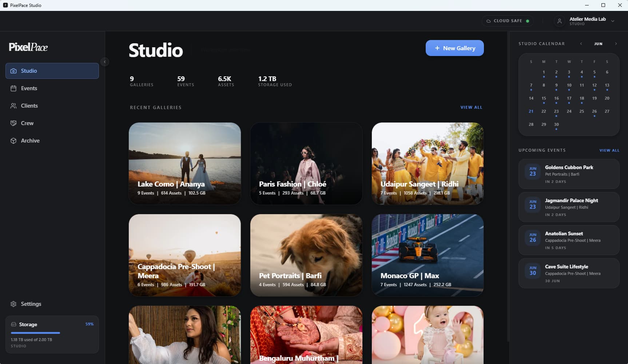Click the Crew handshake icon

[13, 123]
